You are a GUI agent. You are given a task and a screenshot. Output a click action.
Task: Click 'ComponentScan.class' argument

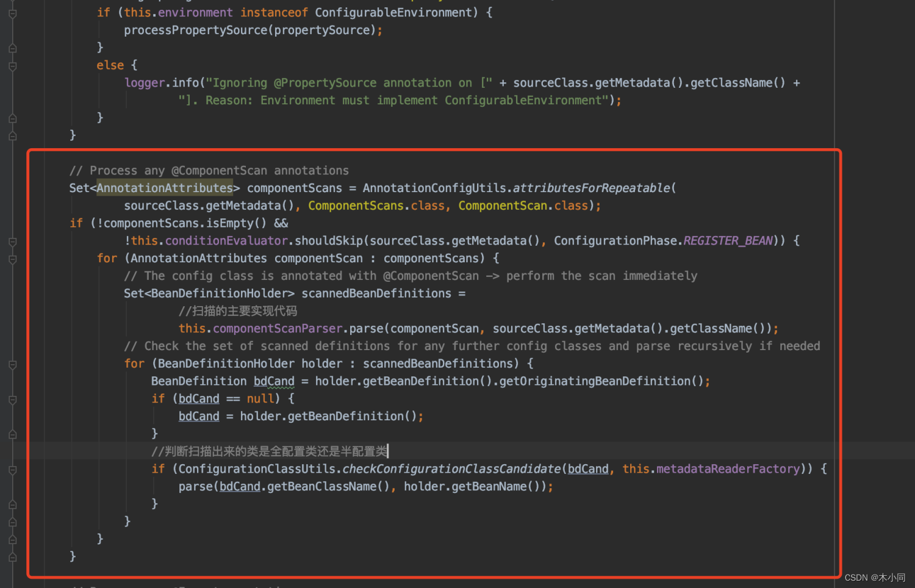point(523,206)
